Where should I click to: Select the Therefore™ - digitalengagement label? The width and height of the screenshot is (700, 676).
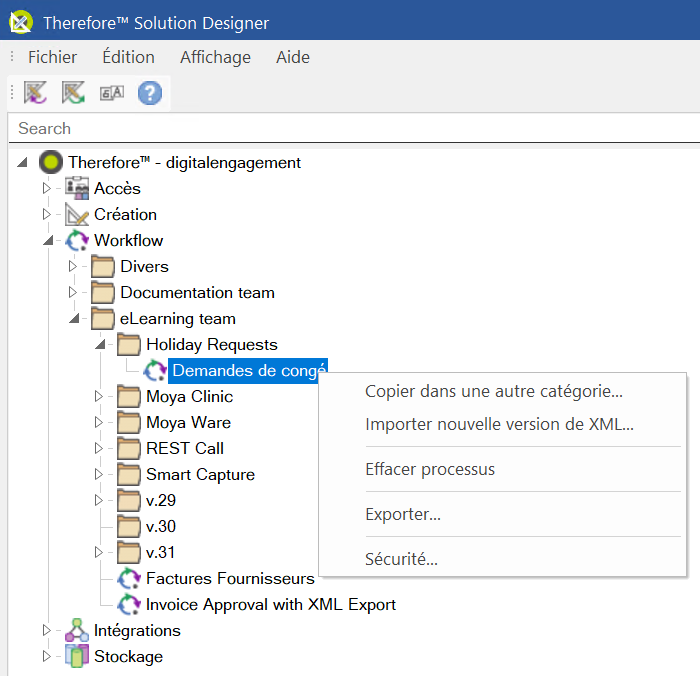(x=184, y=163)
